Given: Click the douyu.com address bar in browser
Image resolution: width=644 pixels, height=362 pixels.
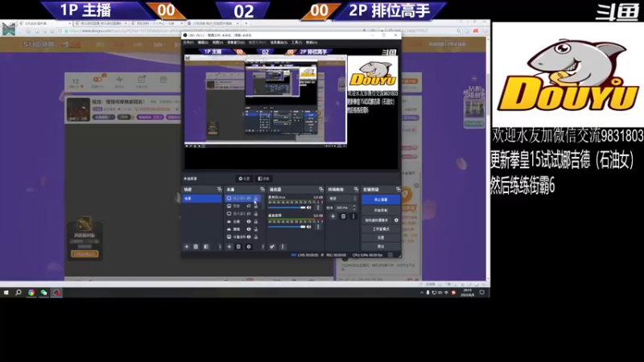Looking at the screenshot, I should [213, 31].
